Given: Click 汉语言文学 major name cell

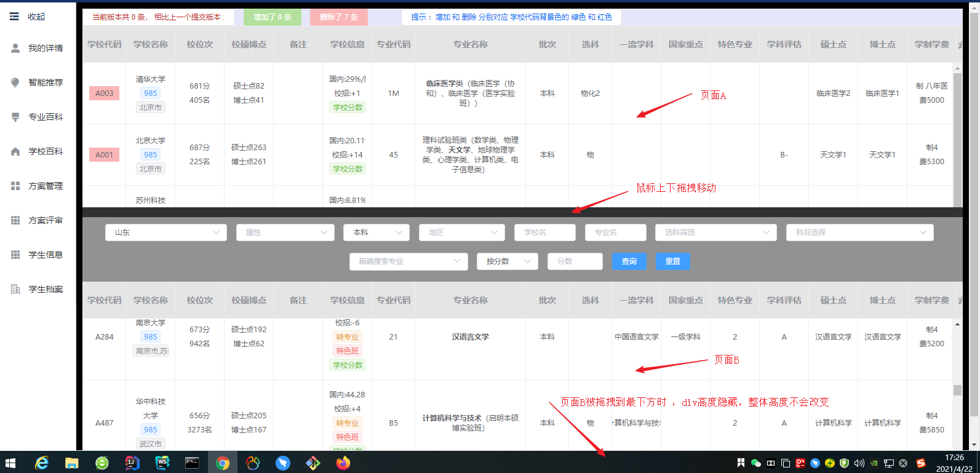Looking at the screenshot, I should point(471,337).
